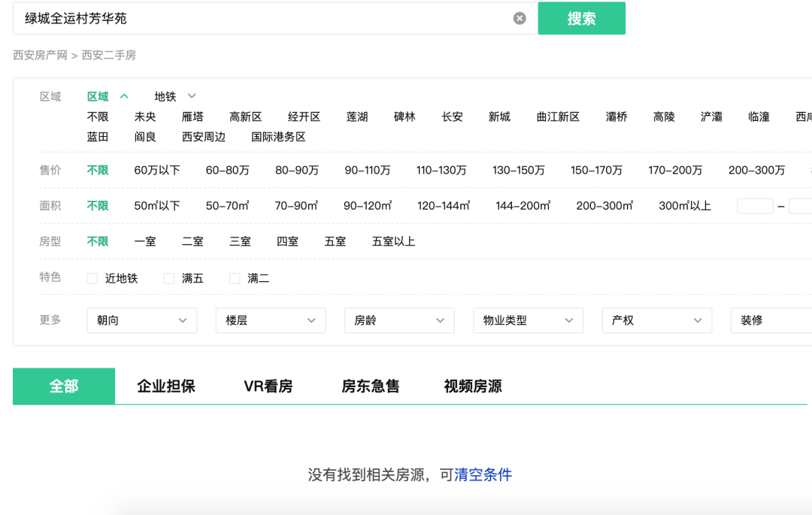Select price range 130-150万
Image resolution: width=812 pixels, height=515 pixels.
518,170
